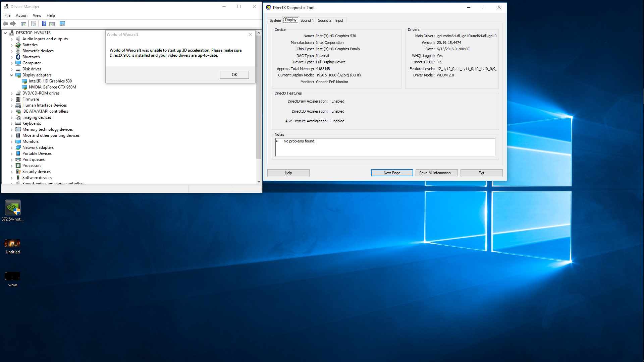Click Save All Information button

(x=436, y=173)
